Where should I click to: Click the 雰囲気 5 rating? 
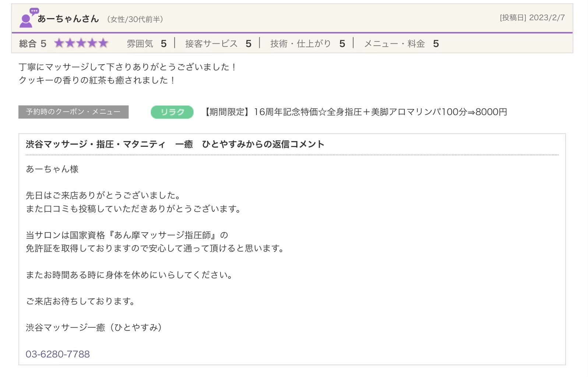point(147,44)
